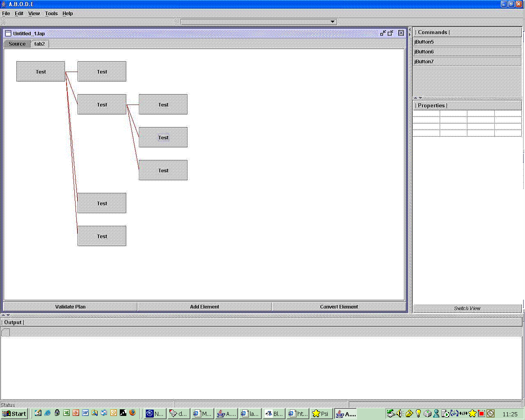This screenshot has width=525, height=420.
Task: Launch Firefox from the quick launch bar
Action: [x=132, y=413]
